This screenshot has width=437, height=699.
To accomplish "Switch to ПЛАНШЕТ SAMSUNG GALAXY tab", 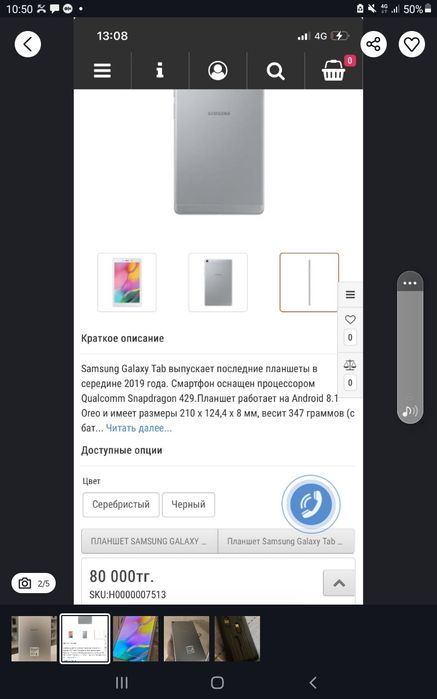I will point(149,541).
